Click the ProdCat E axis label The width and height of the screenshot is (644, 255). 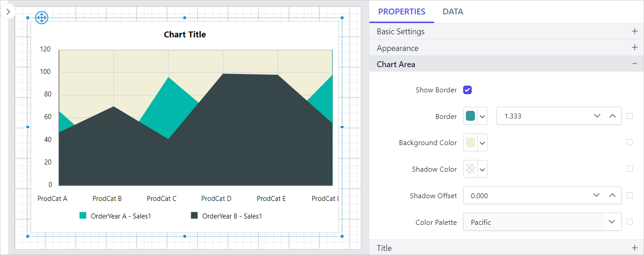[271, 199]
